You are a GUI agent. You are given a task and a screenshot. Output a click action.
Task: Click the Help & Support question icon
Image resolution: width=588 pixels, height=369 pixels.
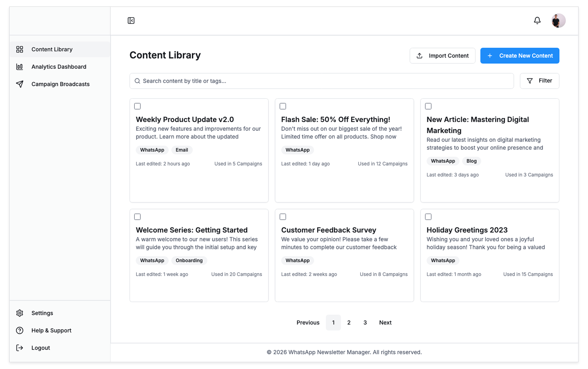tap(20, 330)
